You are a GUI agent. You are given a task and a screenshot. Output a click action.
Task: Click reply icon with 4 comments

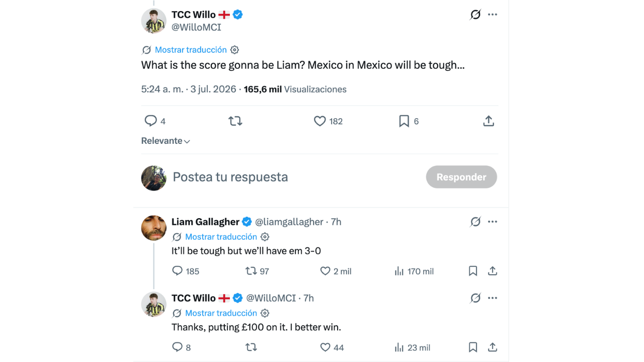pos(151,121)
